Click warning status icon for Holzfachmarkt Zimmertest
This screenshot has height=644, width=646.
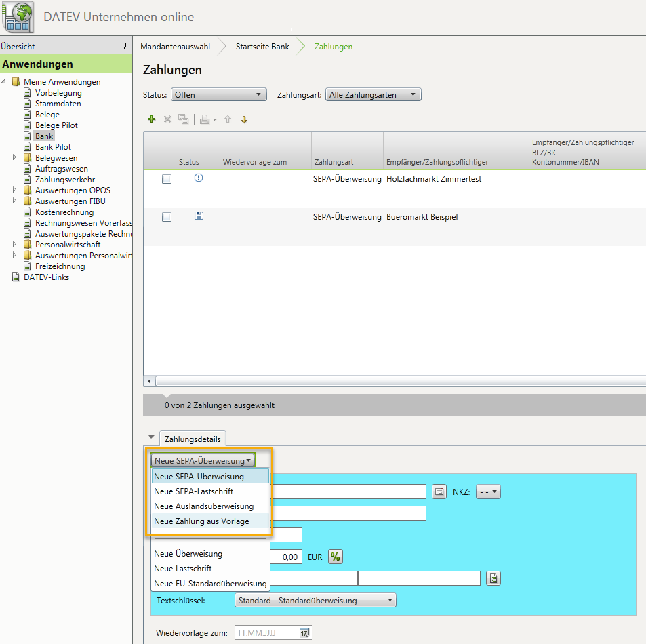199,178
